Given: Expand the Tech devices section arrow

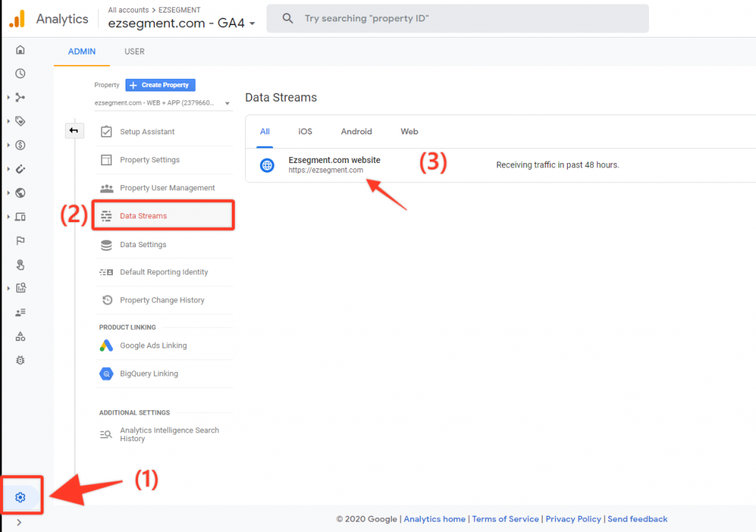Looking at the screenshot, I should coord(8,217).
